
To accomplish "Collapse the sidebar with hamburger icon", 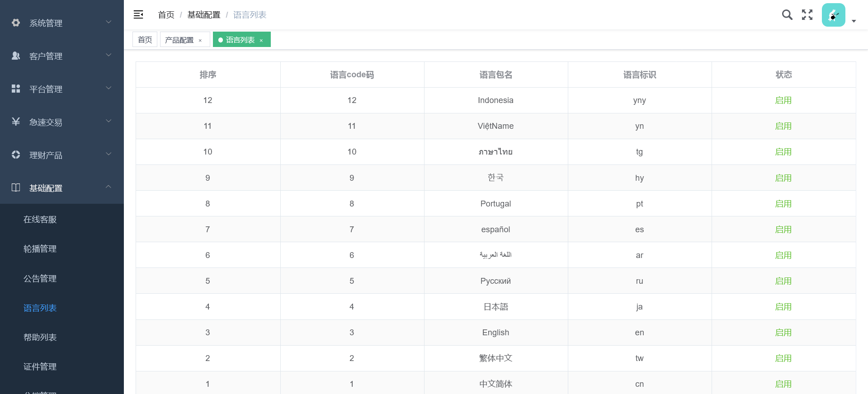I will 138,15.
